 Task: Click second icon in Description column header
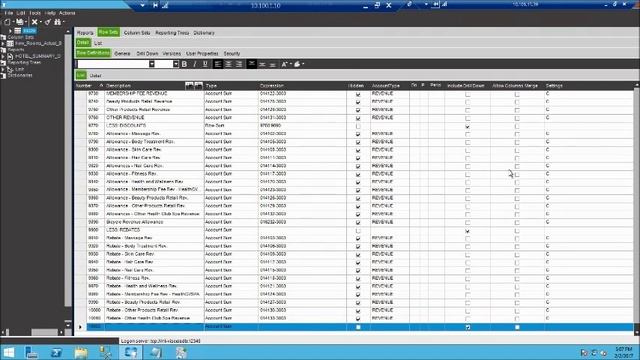point(198,86)
